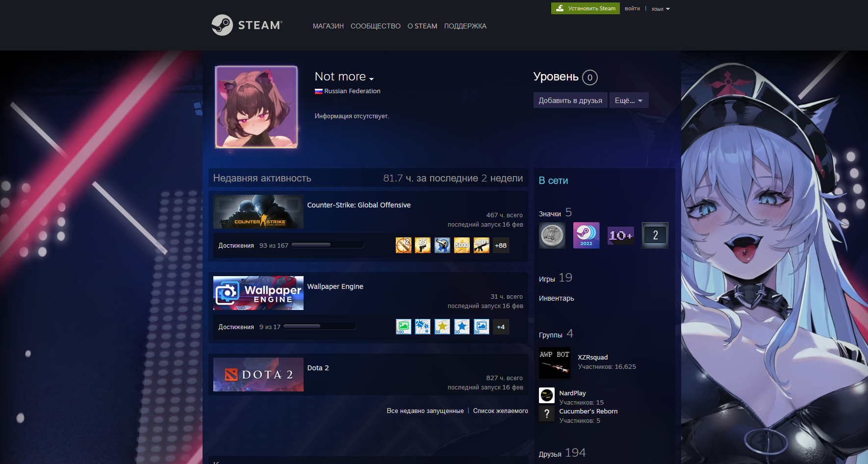Open the 'XZRsquad' group name link
The height and width of the screenshot is (464, 868).
[593, 357]
